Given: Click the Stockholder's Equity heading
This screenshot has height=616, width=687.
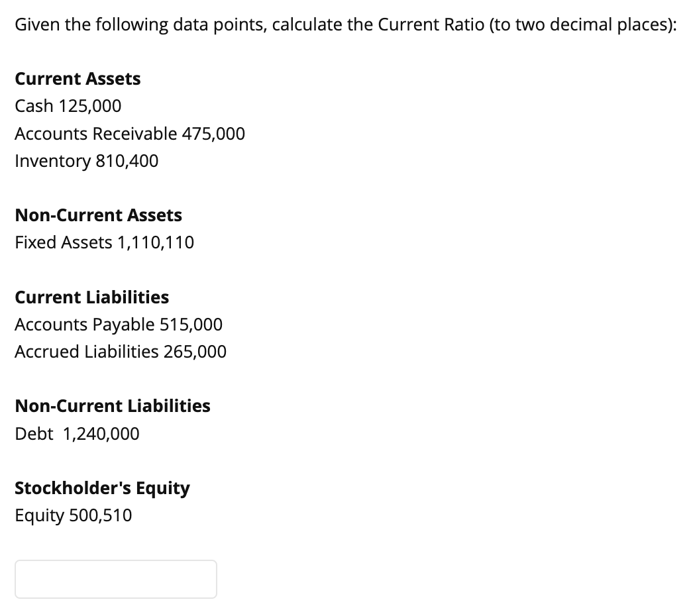Looking at the screenshot, I should click(x=103, y=488).
